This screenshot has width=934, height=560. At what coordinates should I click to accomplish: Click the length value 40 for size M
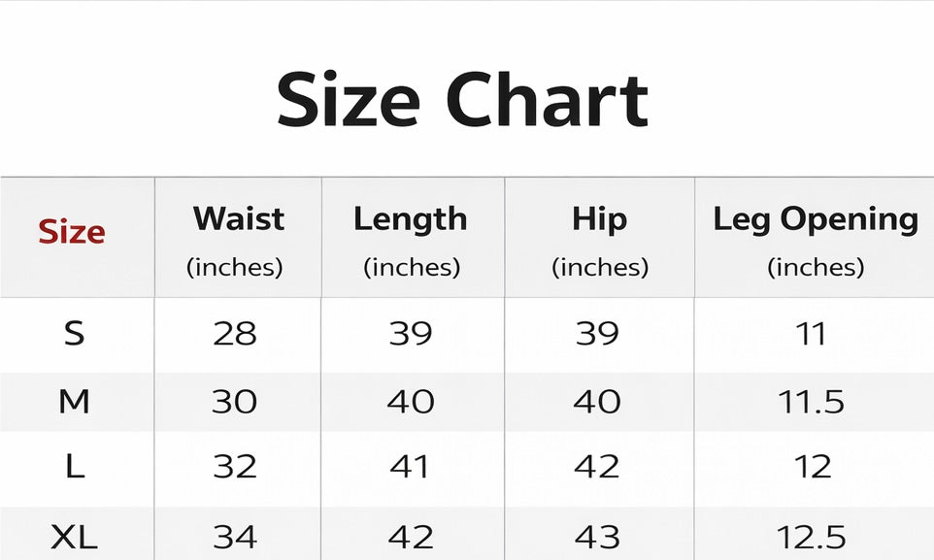[410, 401]
